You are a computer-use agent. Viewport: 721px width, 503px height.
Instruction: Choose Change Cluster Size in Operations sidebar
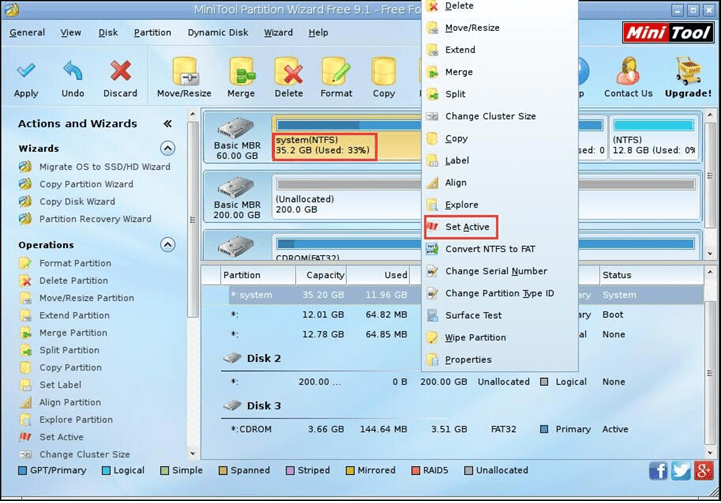[74, 454]
